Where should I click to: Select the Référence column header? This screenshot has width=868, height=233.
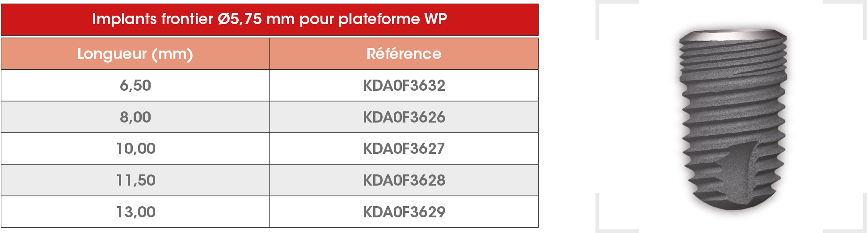coord(404,54)
